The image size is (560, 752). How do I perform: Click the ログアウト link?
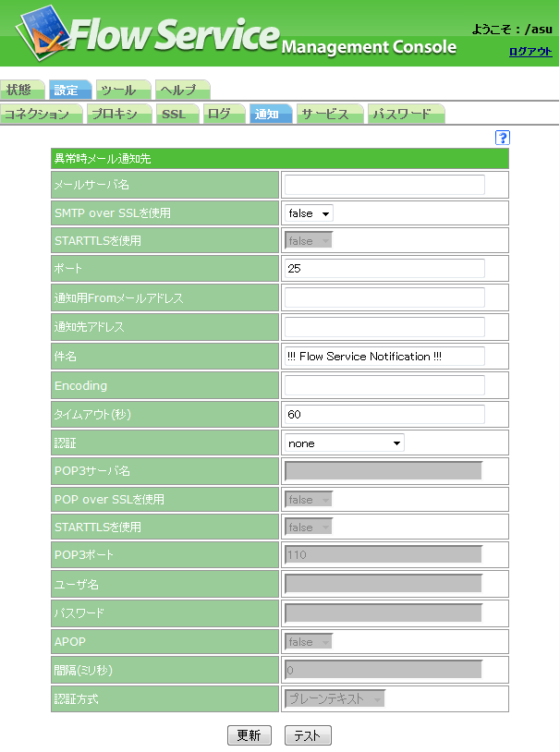click(x=530, y=52)
